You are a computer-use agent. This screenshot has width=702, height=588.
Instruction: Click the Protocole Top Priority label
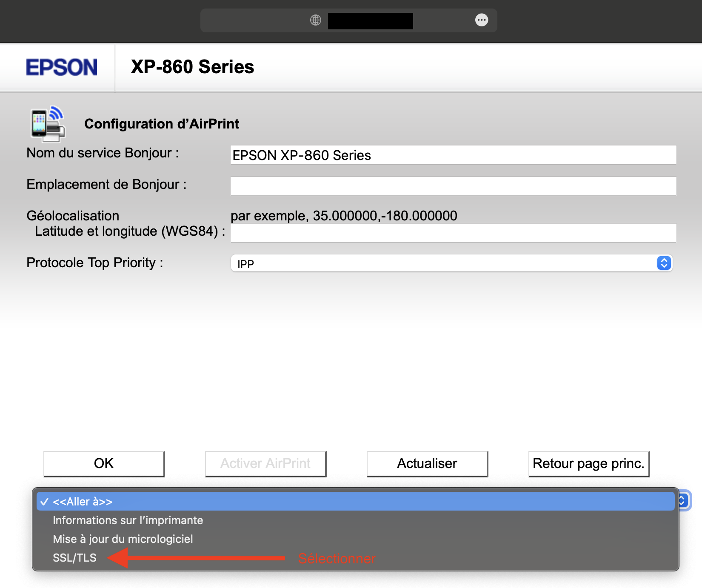click(94, 263)
